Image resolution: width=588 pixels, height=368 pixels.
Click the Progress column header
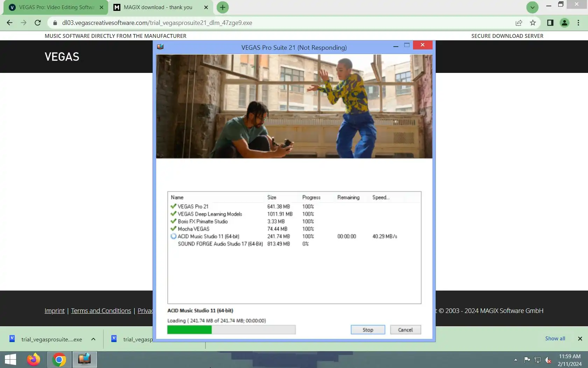311,197
